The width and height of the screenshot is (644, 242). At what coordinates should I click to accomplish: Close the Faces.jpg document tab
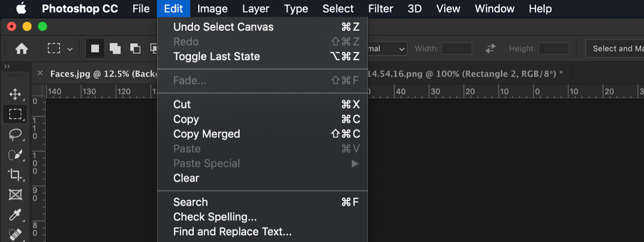(x=40, y=73)
